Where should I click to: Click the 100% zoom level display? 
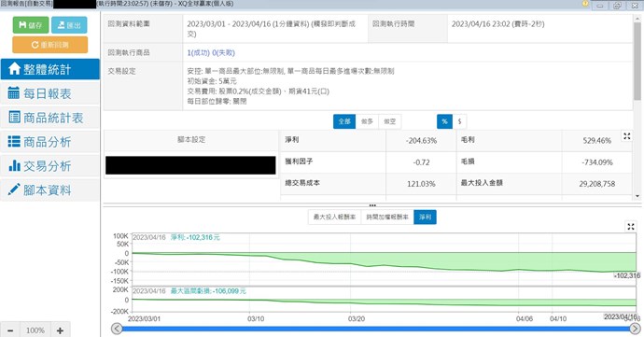click(35, 330)
